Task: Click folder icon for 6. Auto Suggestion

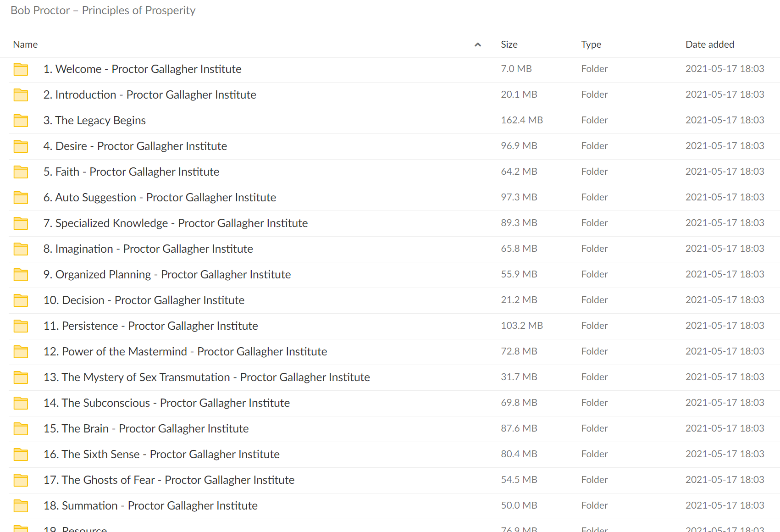Action: 21,198
